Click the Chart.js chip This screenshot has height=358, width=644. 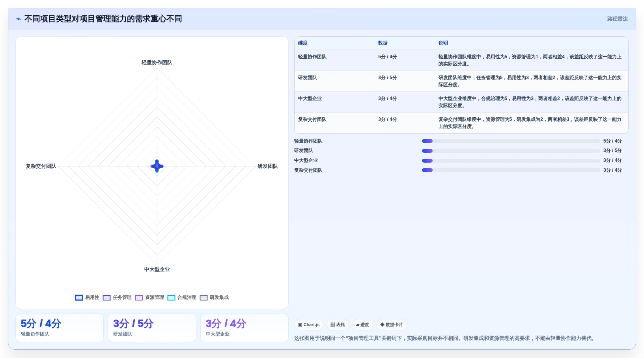click(x=309, y=325)
